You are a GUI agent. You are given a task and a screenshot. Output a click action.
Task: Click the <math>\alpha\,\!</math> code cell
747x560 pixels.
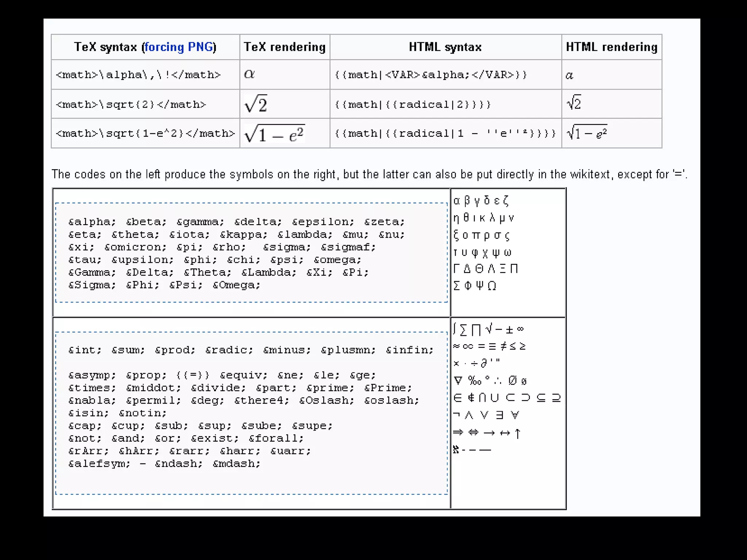click(138, 75)
